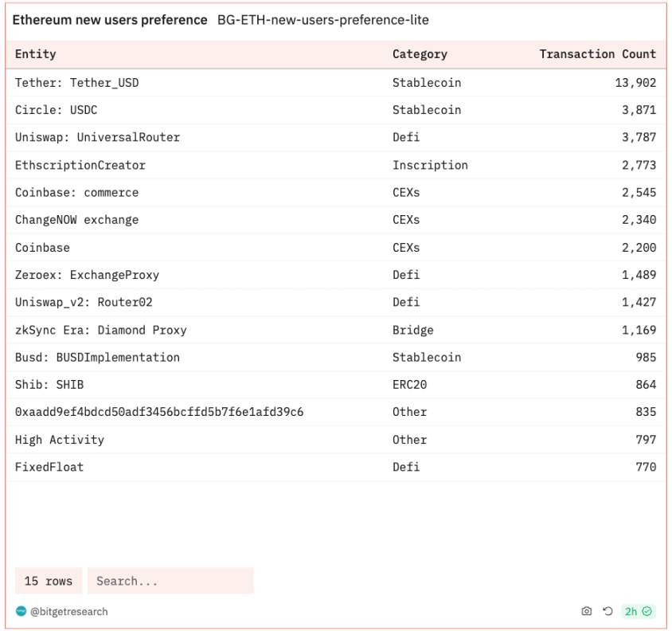Click the bitgetresearch avatar icon
Screen dimensions: 672x631
(21, 611)
